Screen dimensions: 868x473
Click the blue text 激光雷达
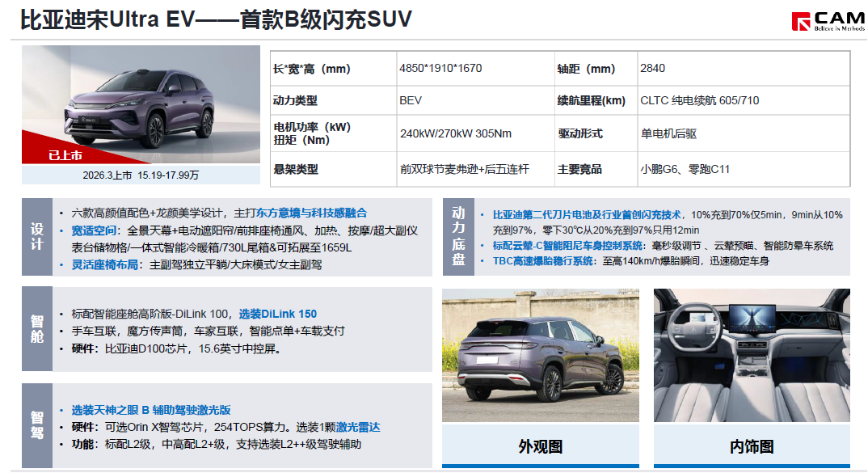click(358, 427)
